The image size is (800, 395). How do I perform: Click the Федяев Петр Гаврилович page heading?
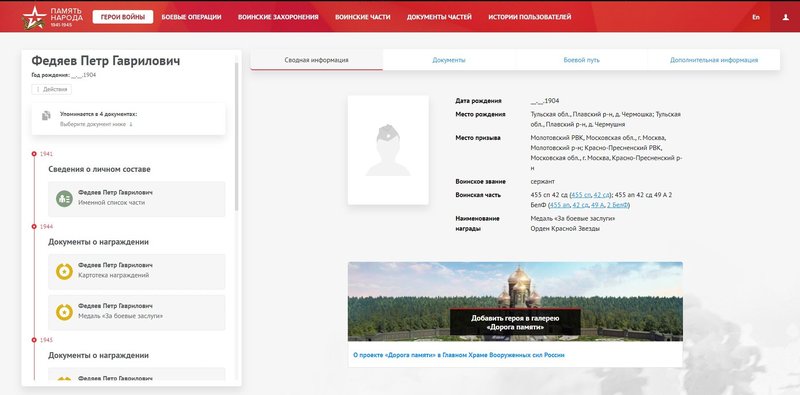tap(106, 61)
